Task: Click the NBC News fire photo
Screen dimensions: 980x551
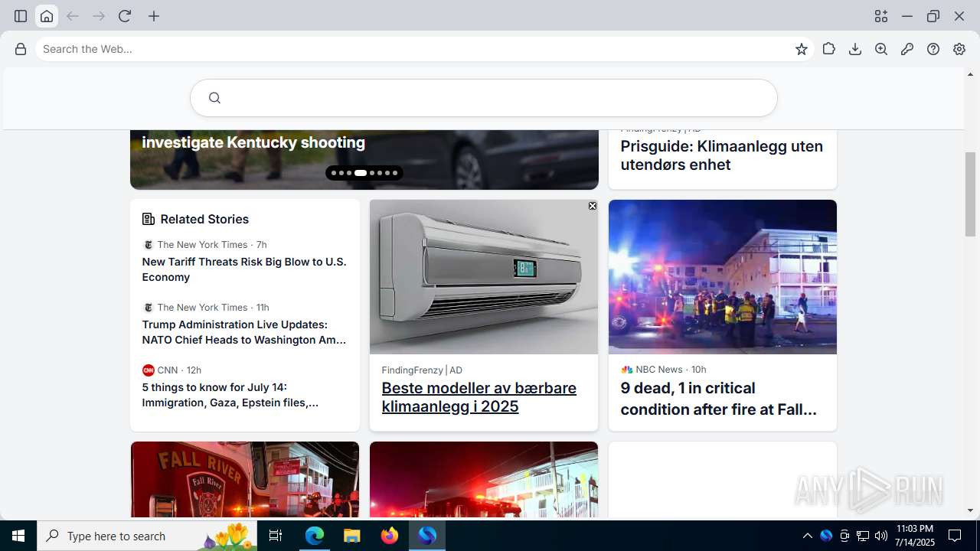Action: coord(723,277)
